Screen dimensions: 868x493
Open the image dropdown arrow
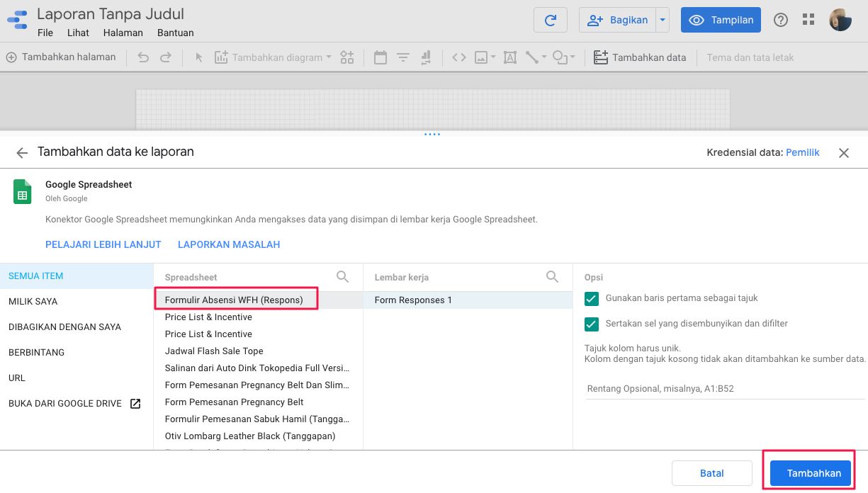click(493, 57)
